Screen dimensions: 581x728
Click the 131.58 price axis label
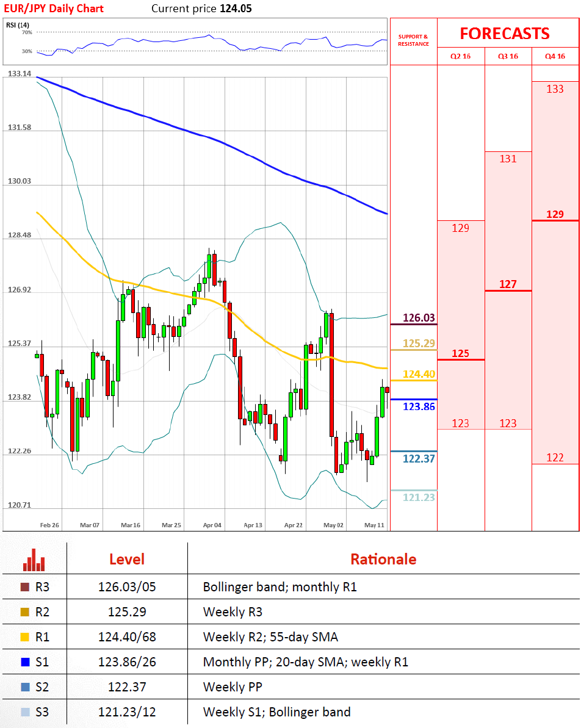click(x=20, y=127)
